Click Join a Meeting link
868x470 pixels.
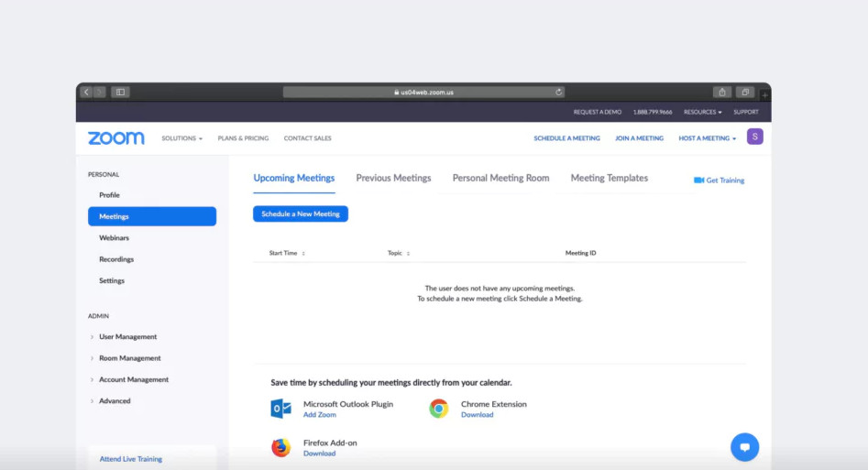pyautogui.click(x=640, y=138)
